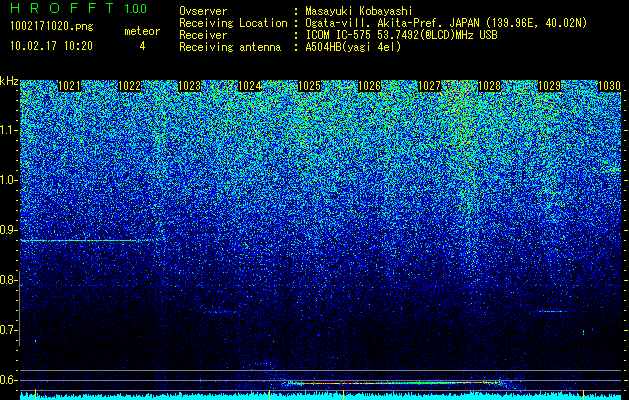The width and height of the screenshot is (629, 400).
Task: Click the 'Receiving Location' label
Action: point(233,23)
